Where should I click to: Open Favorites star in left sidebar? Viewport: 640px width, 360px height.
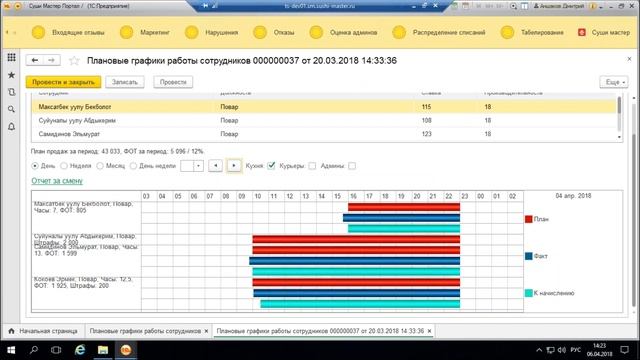(x=11, y=75)
